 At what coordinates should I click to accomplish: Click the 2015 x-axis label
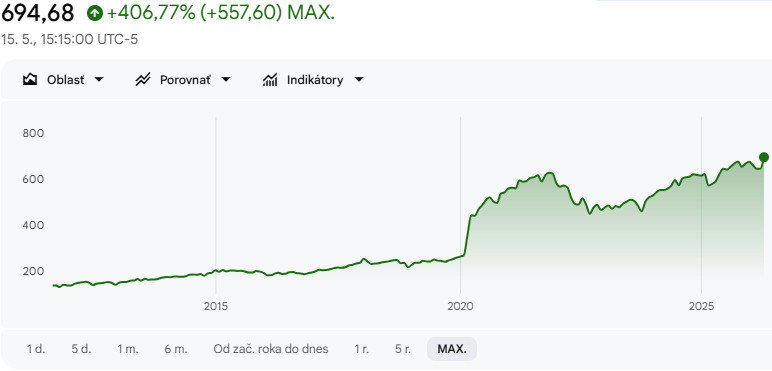(x=216, y=307)
